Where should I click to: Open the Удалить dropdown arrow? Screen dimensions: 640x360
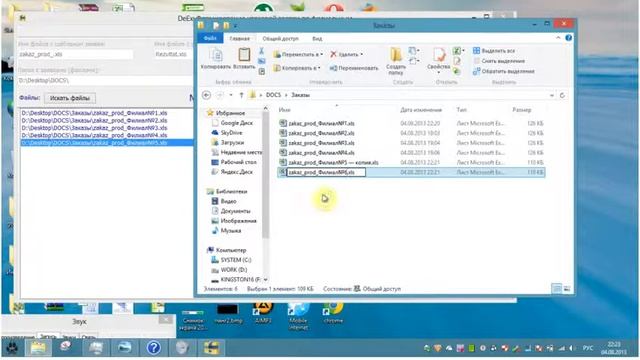(x=362, y=54)
